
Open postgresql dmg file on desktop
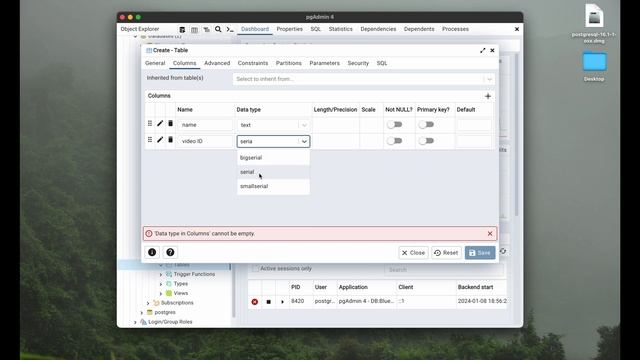594,16
